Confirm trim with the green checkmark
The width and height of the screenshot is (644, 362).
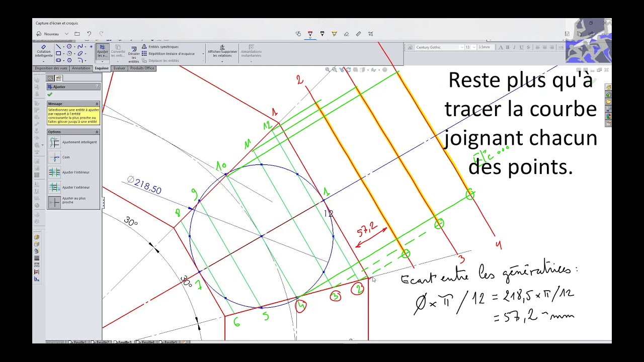[x=50, y=95]
